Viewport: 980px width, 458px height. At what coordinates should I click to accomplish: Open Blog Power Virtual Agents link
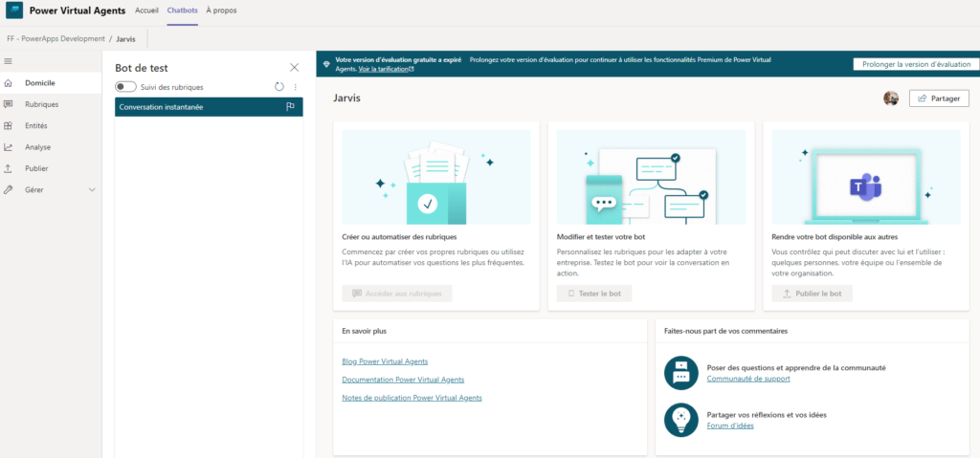[x=385, y=361]
